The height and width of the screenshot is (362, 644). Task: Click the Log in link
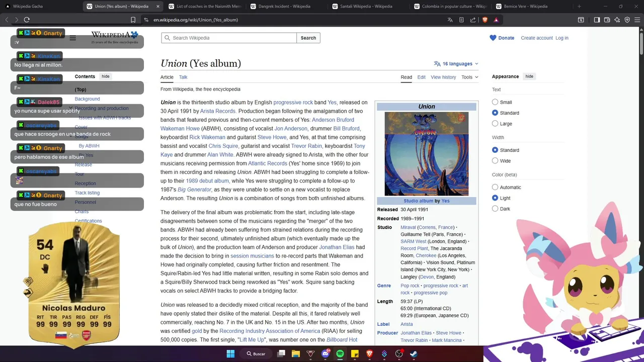pos(562,38)
